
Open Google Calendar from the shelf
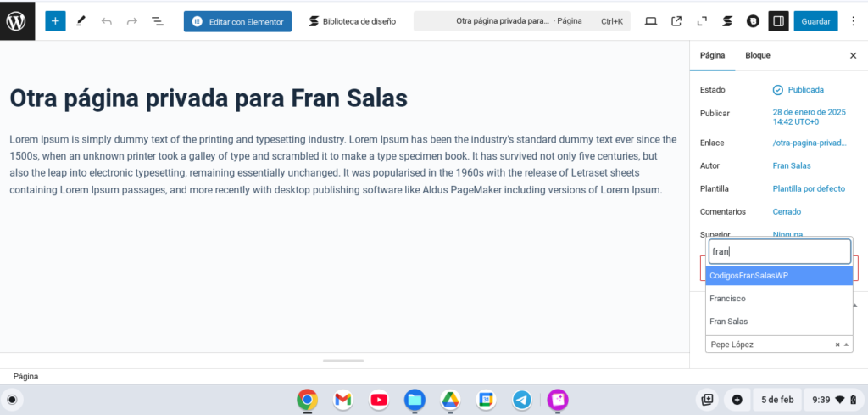pyautogui.click(x=486, y=400)
